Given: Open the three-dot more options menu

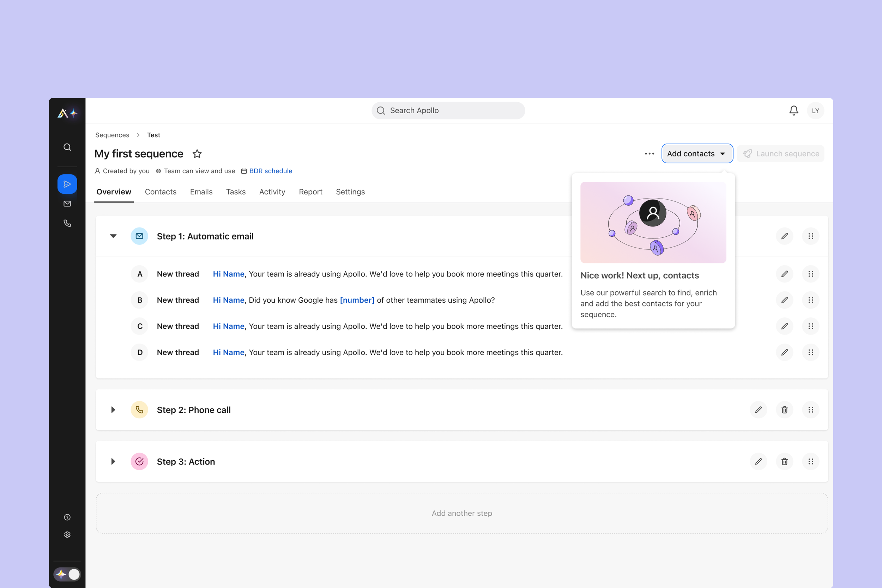Looking at the screenshot, I should (x=649, y=154).
